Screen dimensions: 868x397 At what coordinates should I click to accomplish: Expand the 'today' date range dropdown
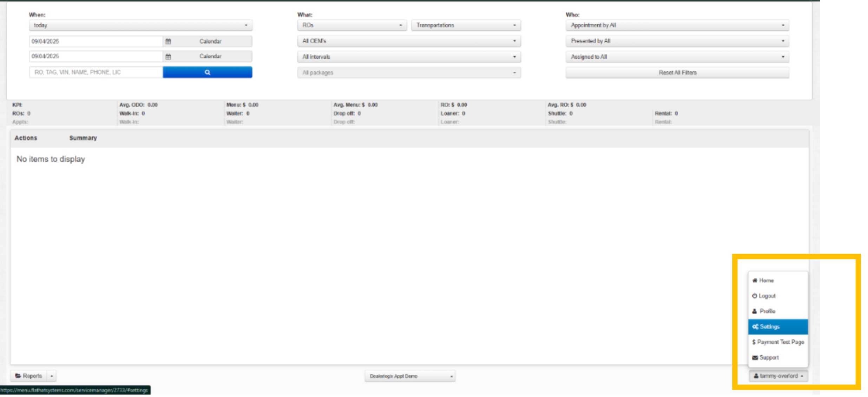[x=140, y=25]
